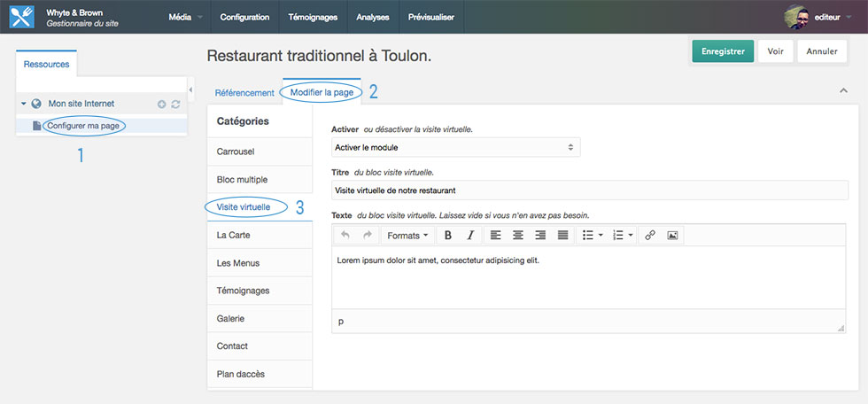Open the Formats dropdown in the editor
The width and height of the screenshot is (868, 404).
pos(407,236)
